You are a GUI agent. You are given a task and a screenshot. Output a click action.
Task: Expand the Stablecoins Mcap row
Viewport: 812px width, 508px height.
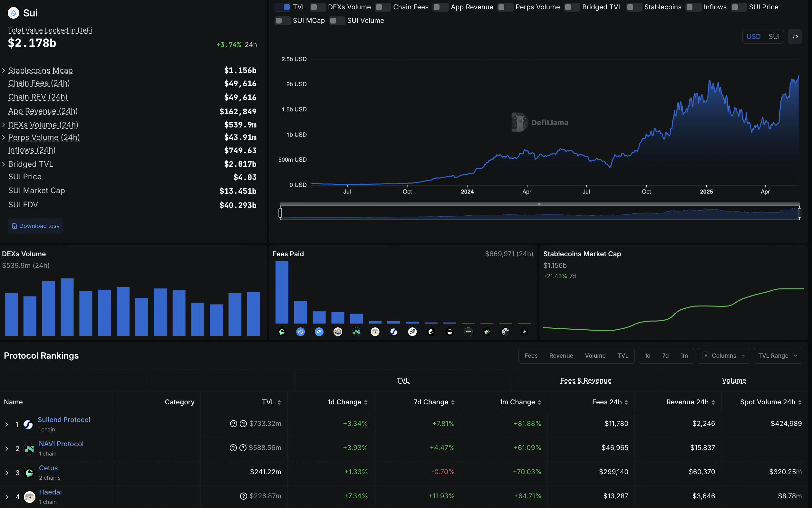click(x=4, y=71)
